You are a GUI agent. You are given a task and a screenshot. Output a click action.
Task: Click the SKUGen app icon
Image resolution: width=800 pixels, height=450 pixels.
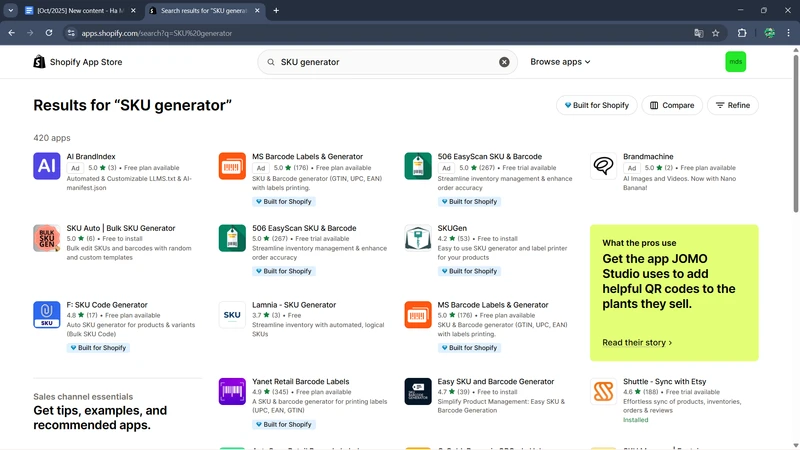point(418,238)
